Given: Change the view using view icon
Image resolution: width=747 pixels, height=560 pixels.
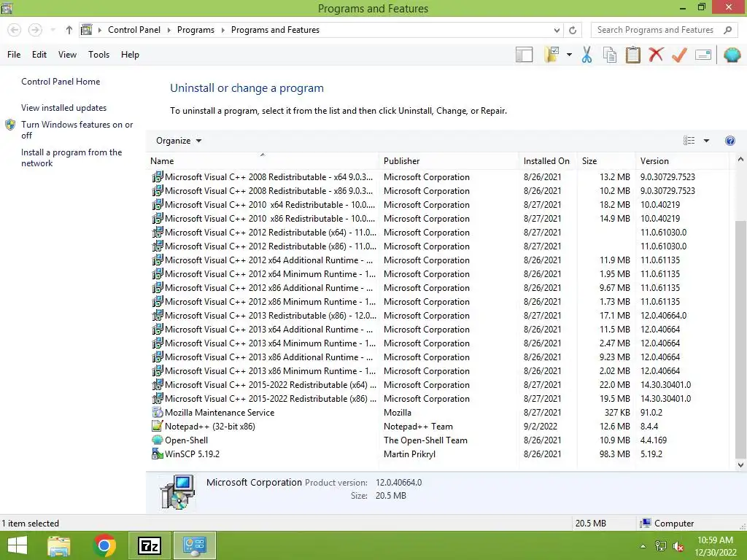Looking at the screenshot, I should pyautogui.click(x=689, y=141).
